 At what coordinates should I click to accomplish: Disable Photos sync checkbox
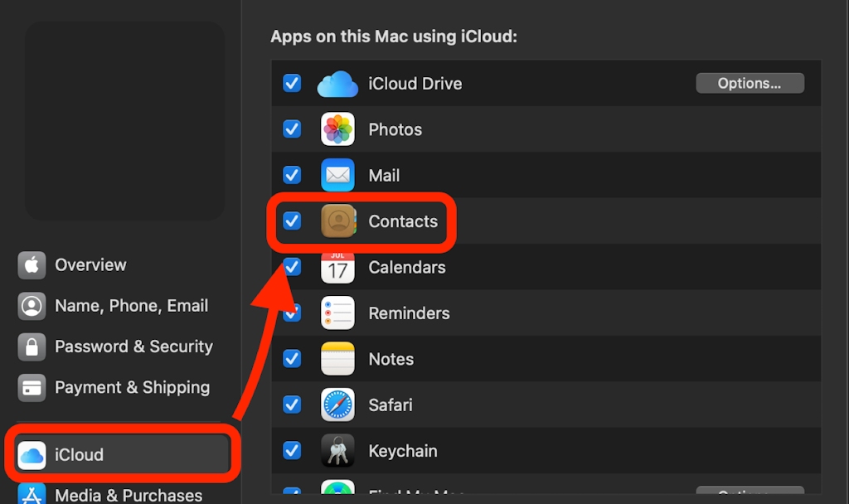(292, 129)
